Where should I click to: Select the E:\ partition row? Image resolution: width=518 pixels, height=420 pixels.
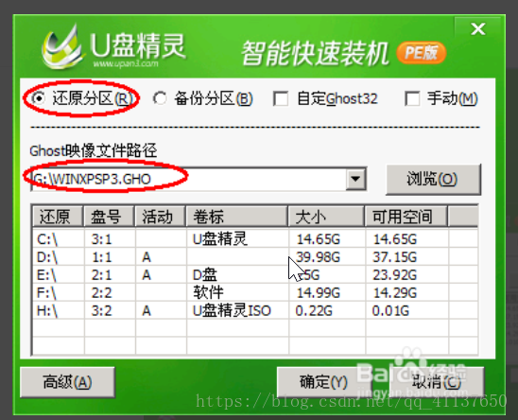pyautogui.click(x=255, y=275)
